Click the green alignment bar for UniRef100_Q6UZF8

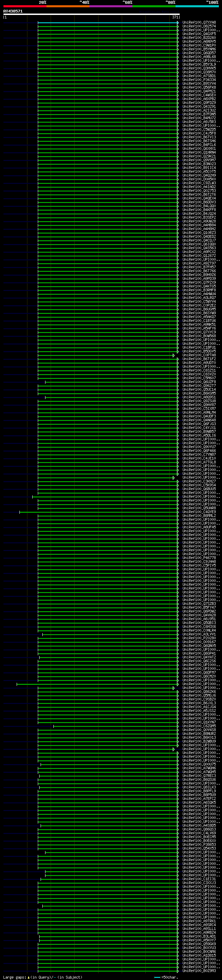click(112, 382)
